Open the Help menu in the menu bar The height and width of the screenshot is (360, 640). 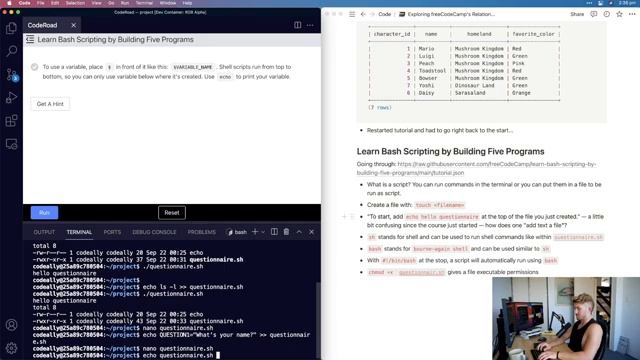[x=187, y=3]
